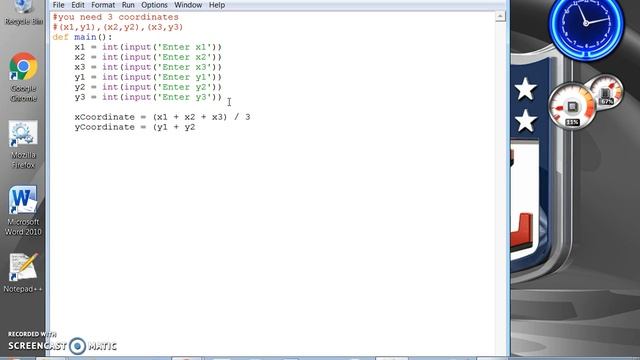Open the Window menu

188,5
